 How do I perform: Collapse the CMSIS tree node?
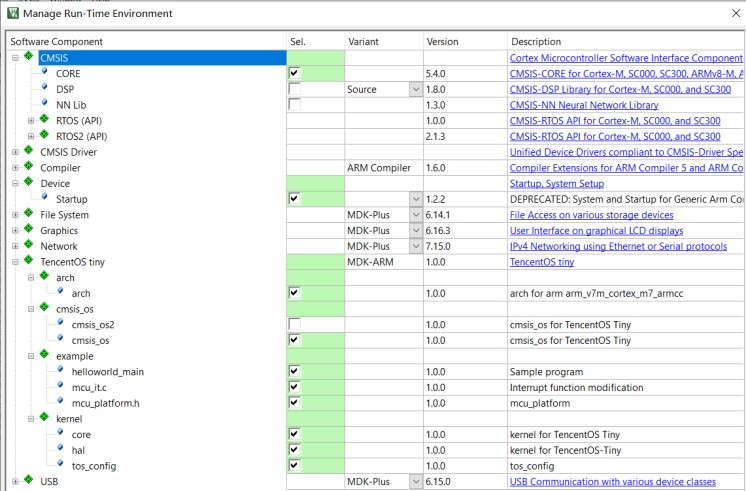tap(15, 58)
